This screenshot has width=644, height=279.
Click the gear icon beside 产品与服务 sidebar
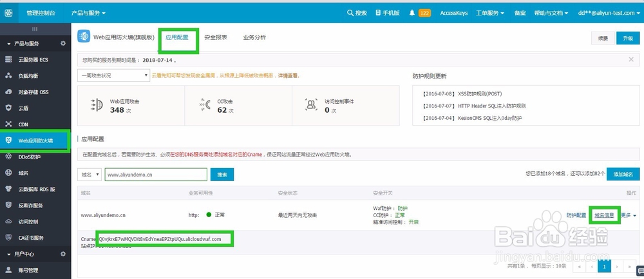click(x=63, y=43)
